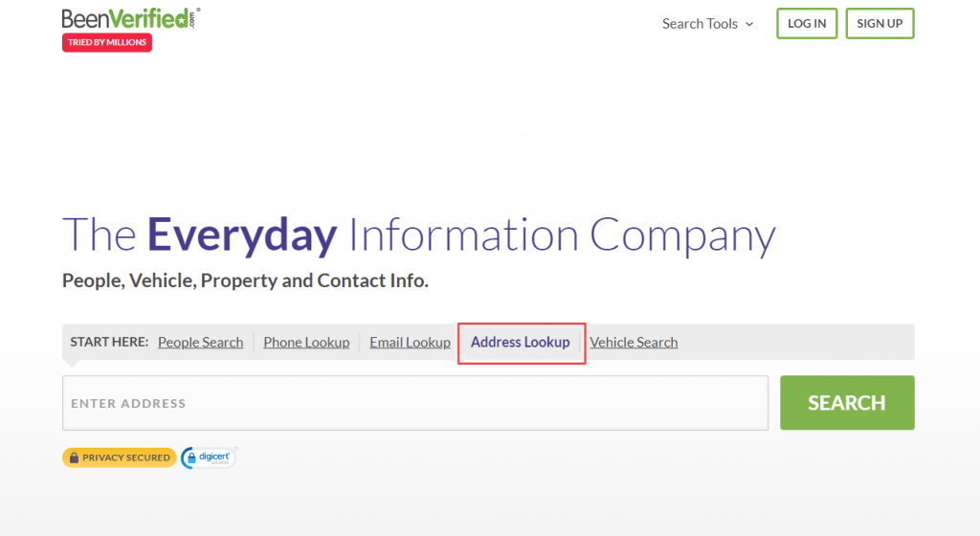The width and height of the screenshot is (980, 536).
Task: Select the Phone Lookup tab
Action: pos(306,343)
